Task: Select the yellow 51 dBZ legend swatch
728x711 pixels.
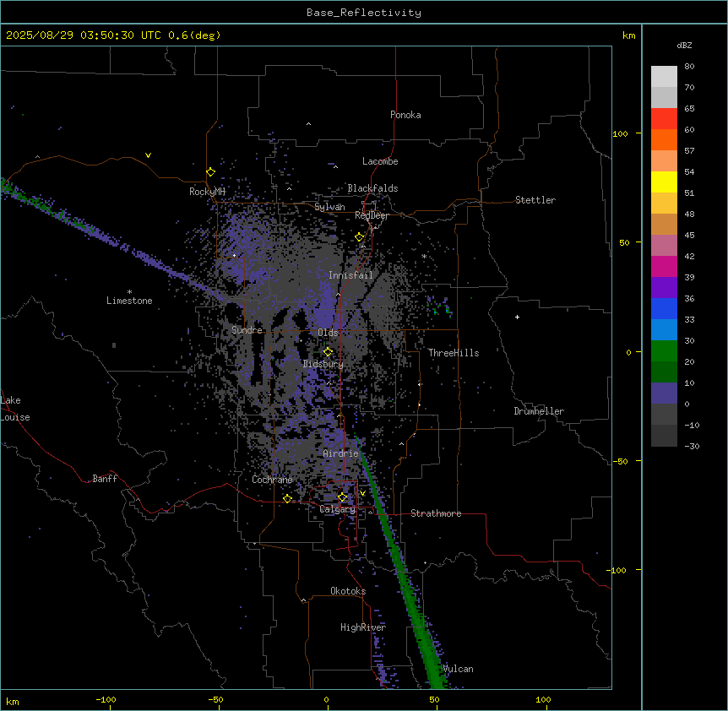Action: coord(664,182)
